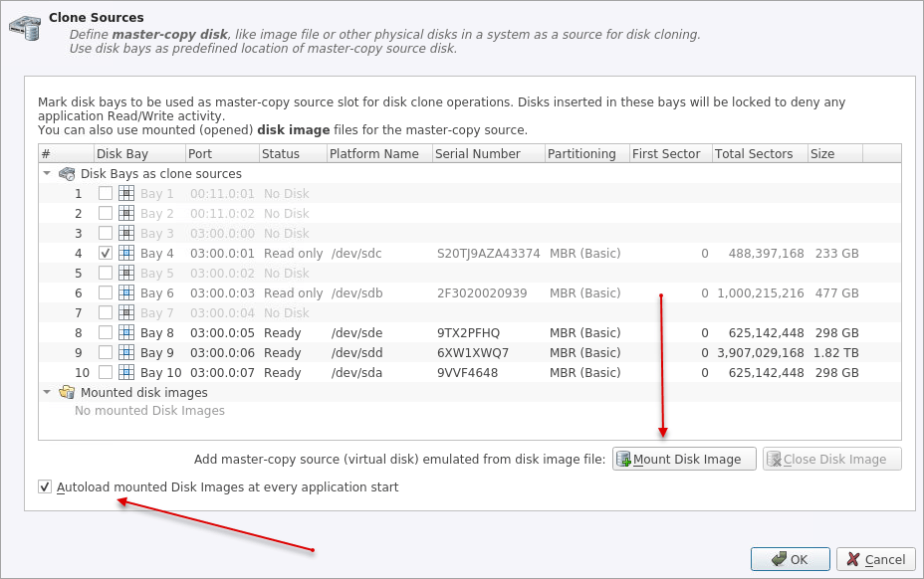Click the Bay 6 disk bay icon
Screen dimensions: 924x579
126,292
